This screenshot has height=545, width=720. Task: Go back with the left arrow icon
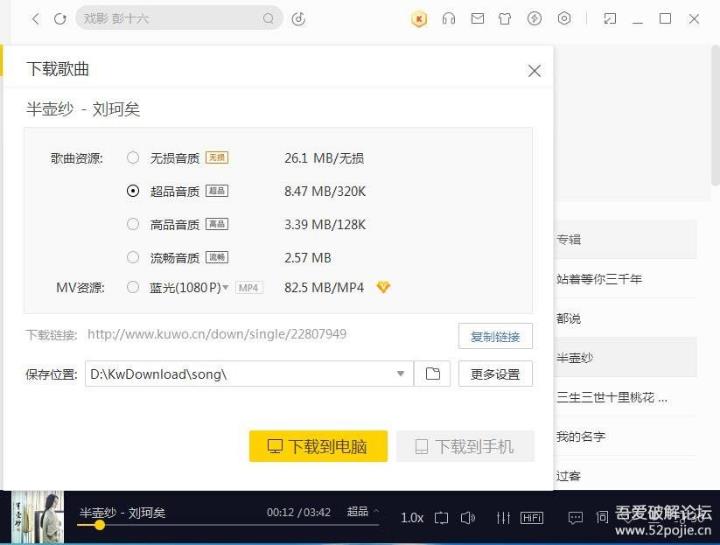pos(36,19)
